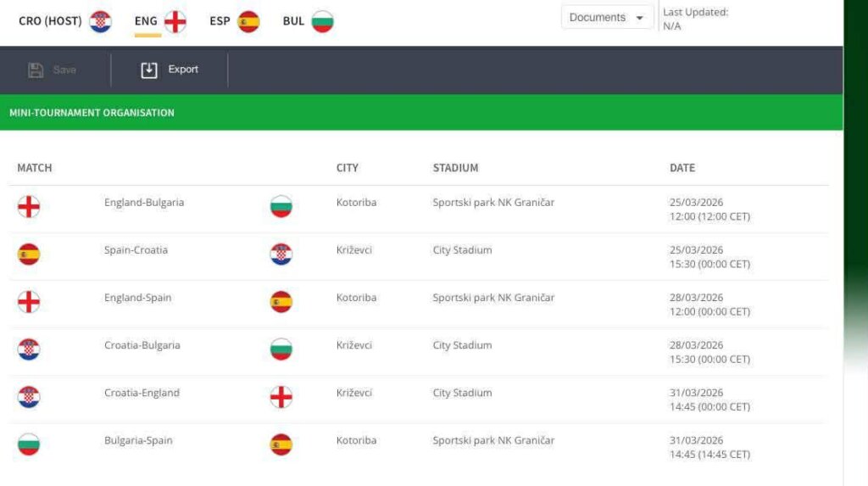Viewport: 868px width, 486px height.
Task: Click Bulgaria flag in Croatia-Bulgaria row
Action: [x=281, y=349]
